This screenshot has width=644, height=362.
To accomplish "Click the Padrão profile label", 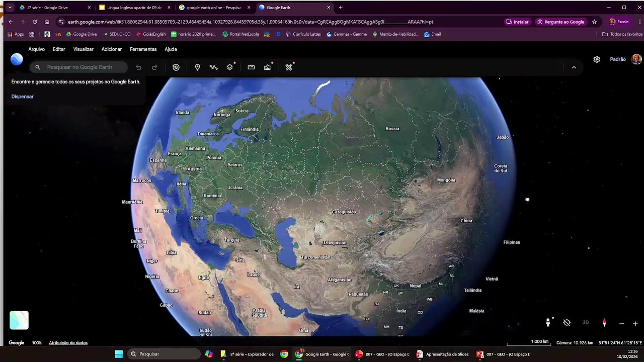I will coord(618,59).
